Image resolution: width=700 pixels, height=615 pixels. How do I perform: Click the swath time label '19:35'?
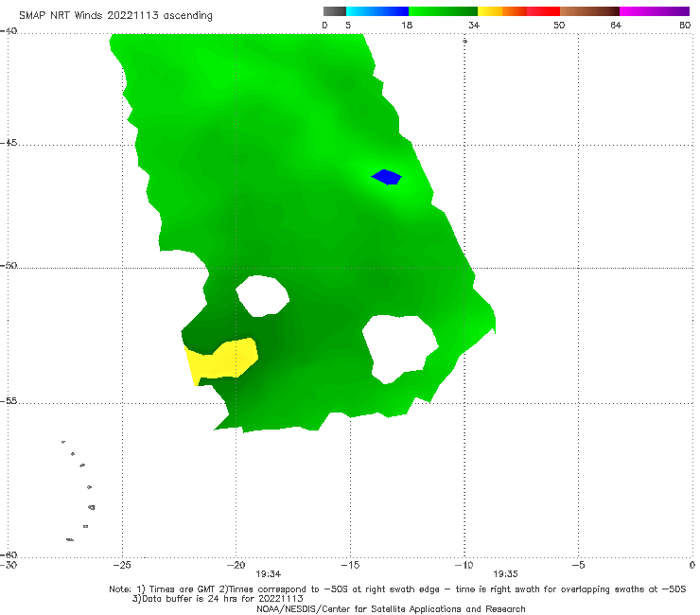[x=505, y=574]
